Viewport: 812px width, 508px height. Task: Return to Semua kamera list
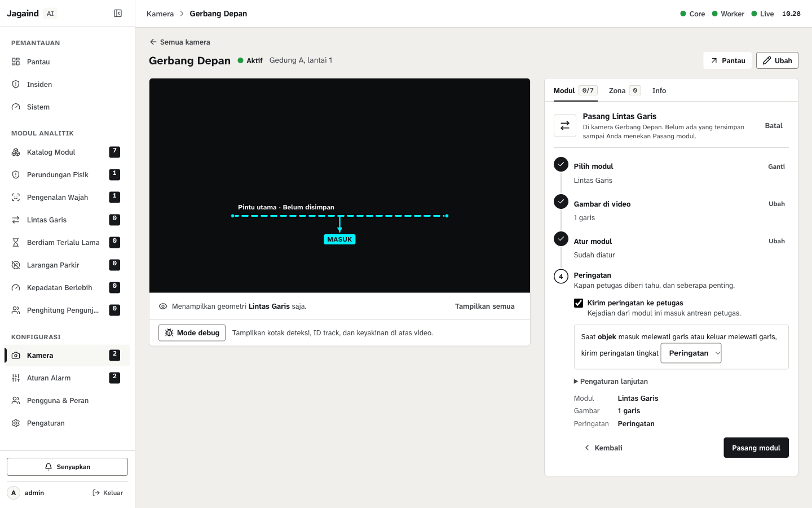[180, 42]
